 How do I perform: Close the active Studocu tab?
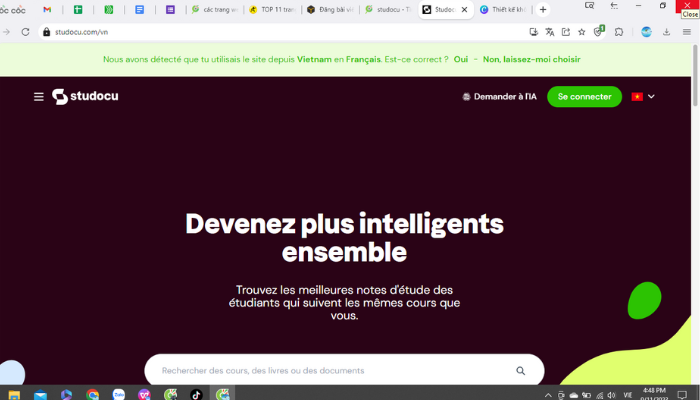[464, 9]
